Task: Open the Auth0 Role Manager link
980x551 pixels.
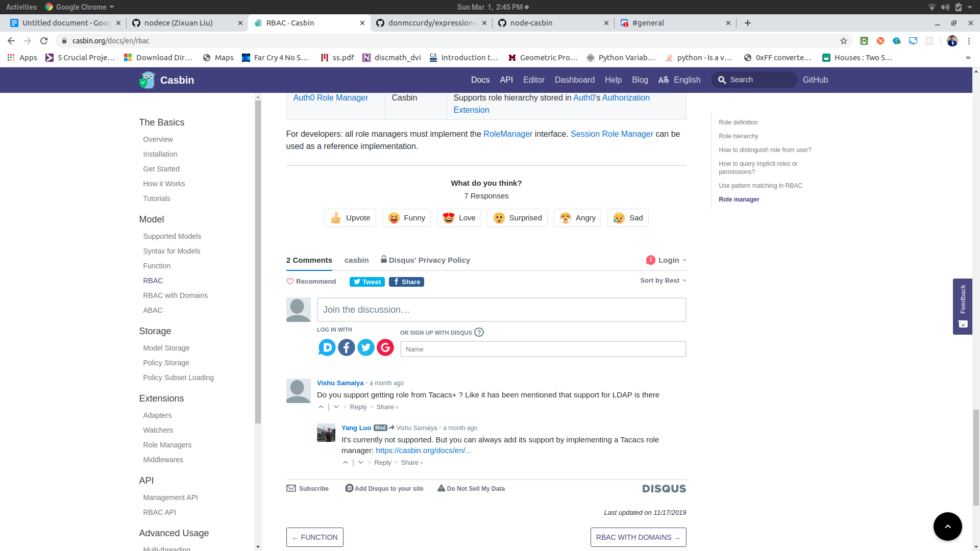Action: [330, 97]
